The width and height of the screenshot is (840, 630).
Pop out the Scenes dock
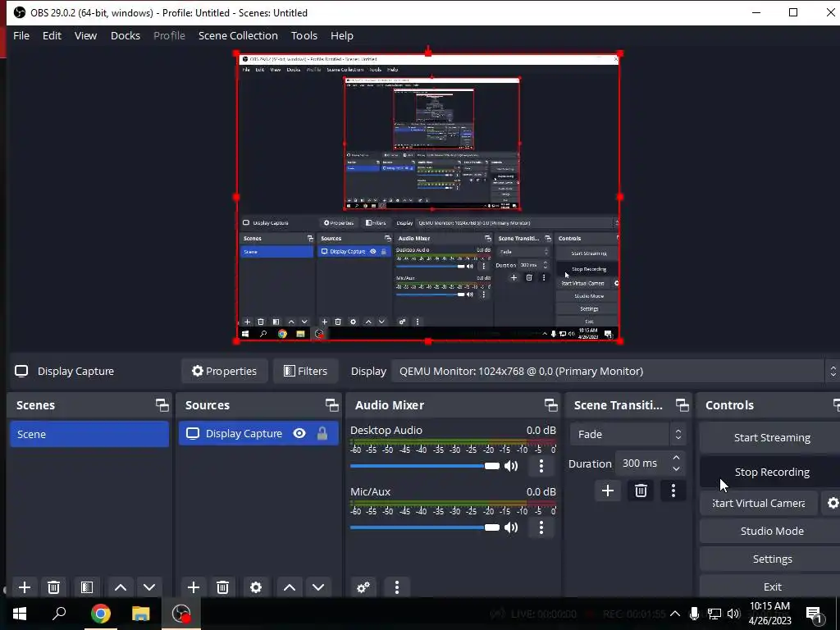(x=162, y=405)
